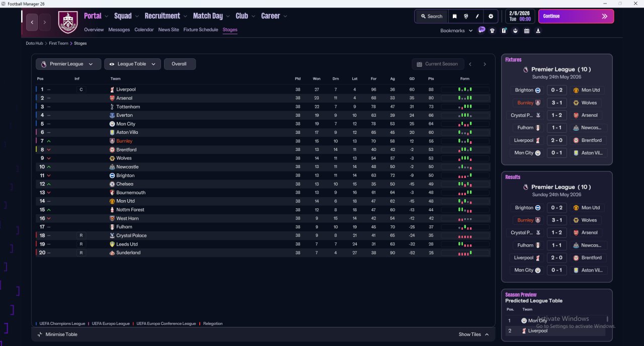Image resolution: width=644 pixels, height=346 pixels.
Task: Click the Liverpool club badge in table
Action: (112, 90)
